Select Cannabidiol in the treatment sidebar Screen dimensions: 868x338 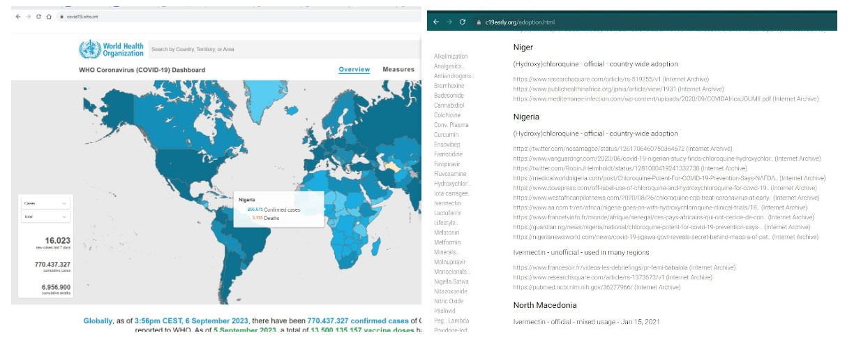pyautogui.click(x=449, y=105)
